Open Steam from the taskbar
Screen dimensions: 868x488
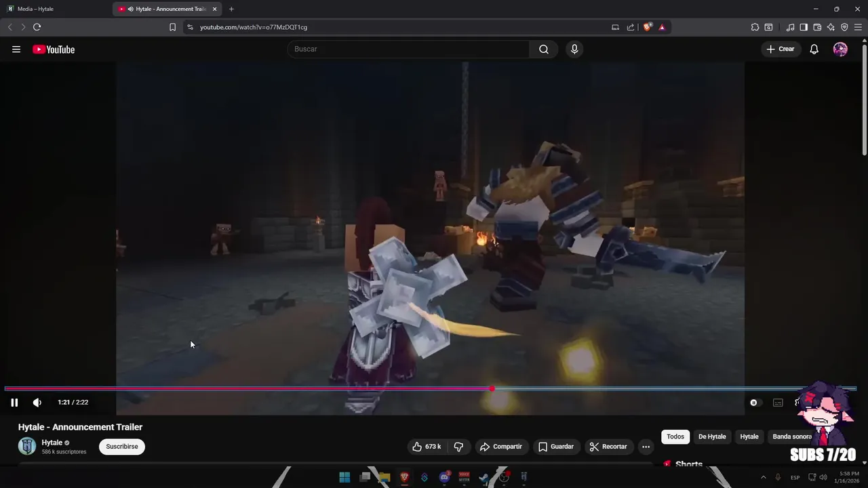coord(484,477)
